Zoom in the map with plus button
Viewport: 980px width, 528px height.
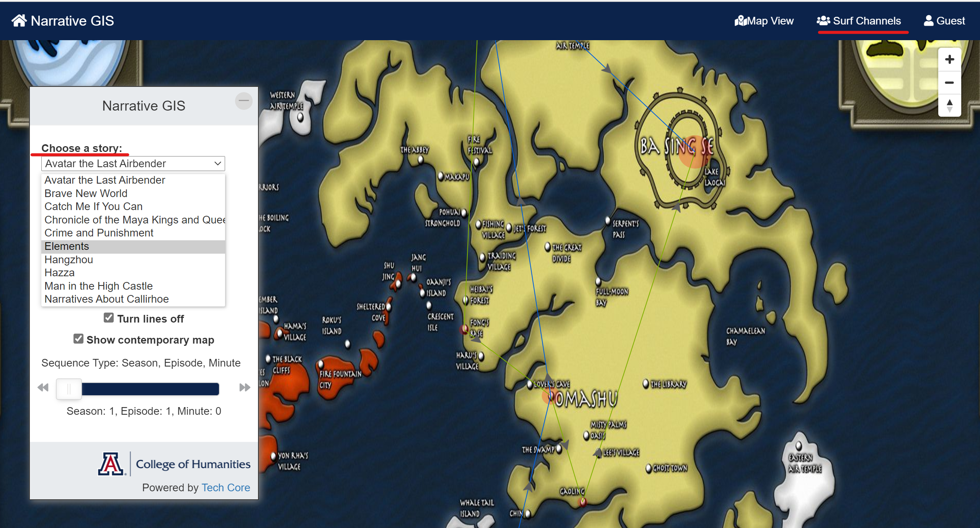tap(949, 59)
